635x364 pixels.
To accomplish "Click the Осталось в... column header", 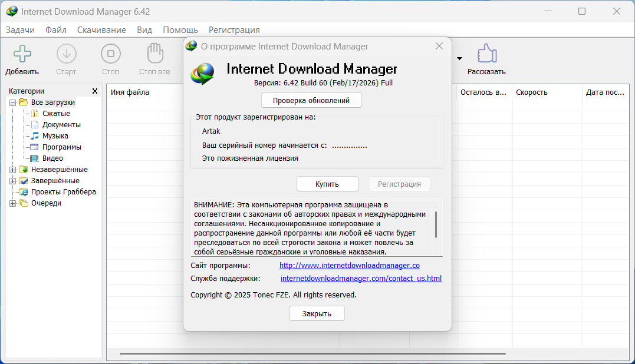I will coord(483,92).
